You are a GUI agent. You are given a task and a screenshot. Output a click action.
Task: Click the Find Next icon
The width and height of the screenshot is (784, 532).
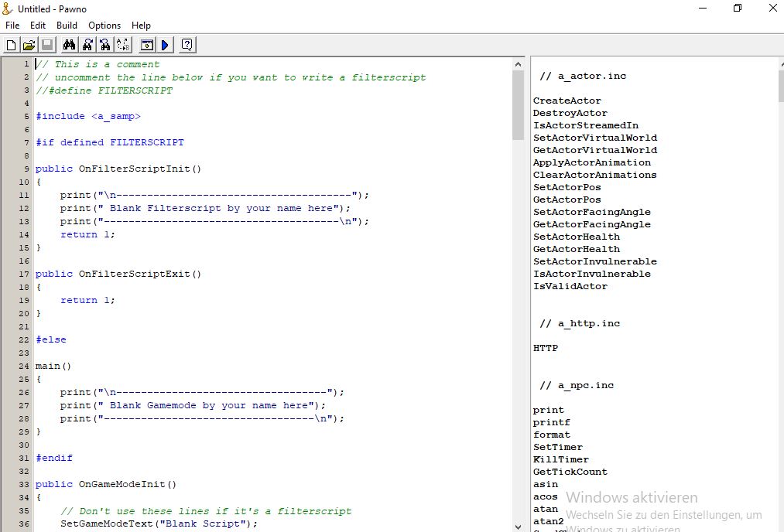(87, 45)
